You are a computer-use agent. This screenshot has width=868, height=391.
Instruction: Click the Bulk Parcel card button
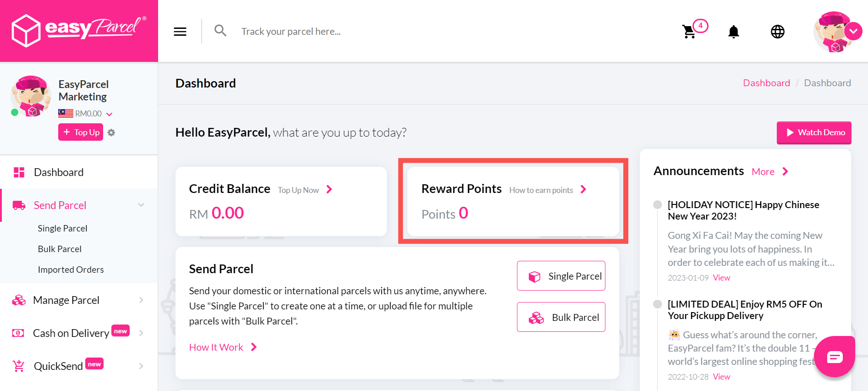click(x=561, y=317)
